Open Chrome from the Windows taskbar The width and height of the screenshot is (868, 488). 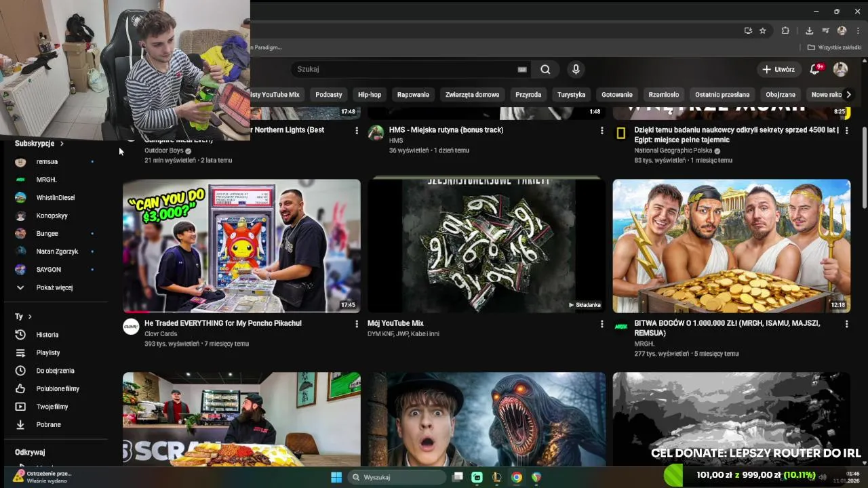point(517,477)
